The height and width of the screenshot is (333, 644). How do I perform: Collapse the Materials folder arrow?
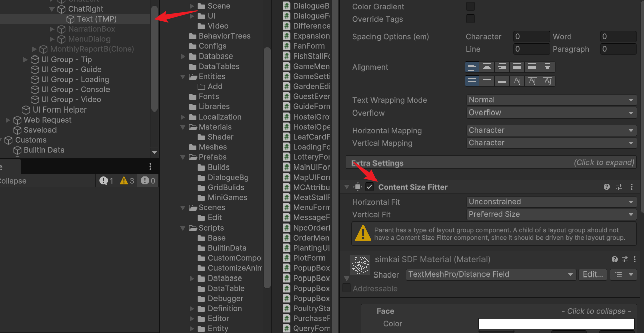click(x=183, y=127)
